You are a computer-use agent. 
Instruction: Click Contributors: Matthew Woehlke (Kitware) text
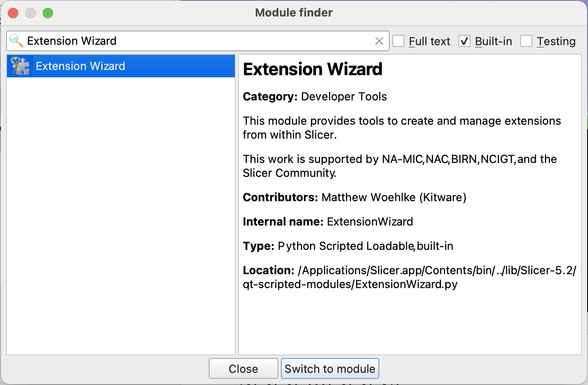pyautogui.click(x=354, y=197)
